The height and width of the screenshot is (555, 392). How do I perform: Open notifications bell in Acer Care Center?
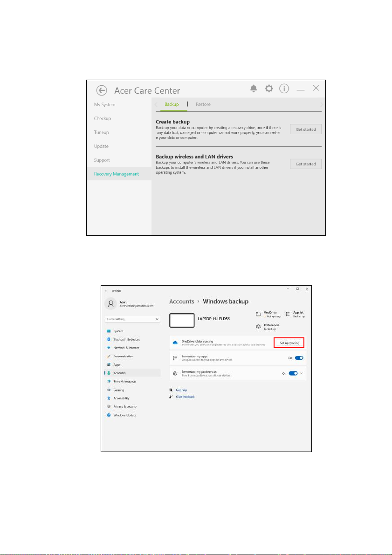254,89
